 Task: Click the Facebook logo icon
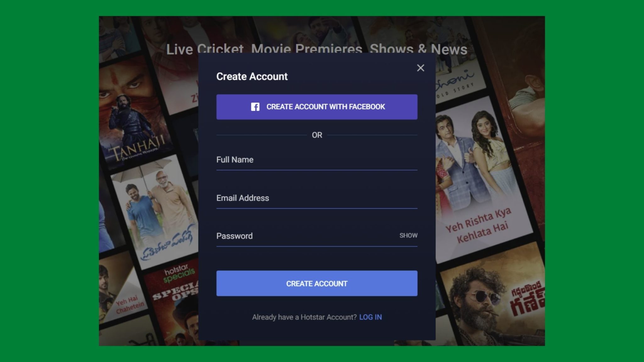[255, 107]
